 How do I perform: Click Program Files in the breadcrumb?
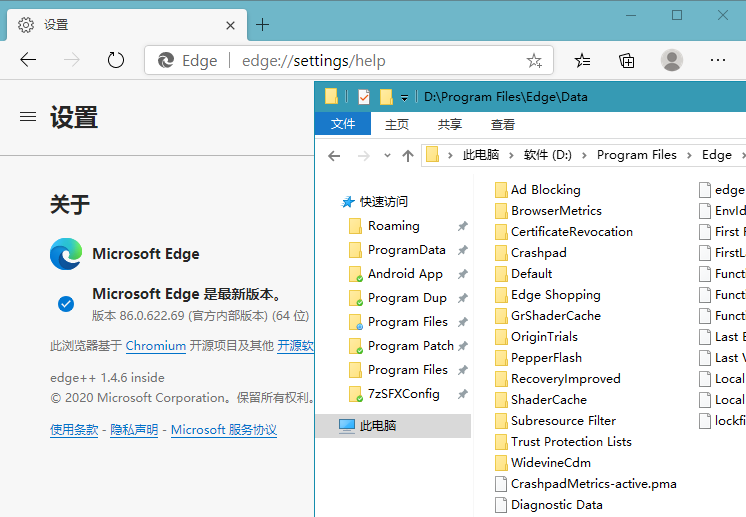(637, 155)
